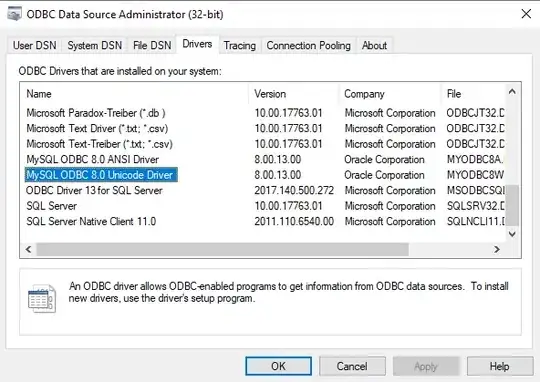540x382 pixels.
Task: Open Help for ODBC Administrator
Action: pos(500,366)
